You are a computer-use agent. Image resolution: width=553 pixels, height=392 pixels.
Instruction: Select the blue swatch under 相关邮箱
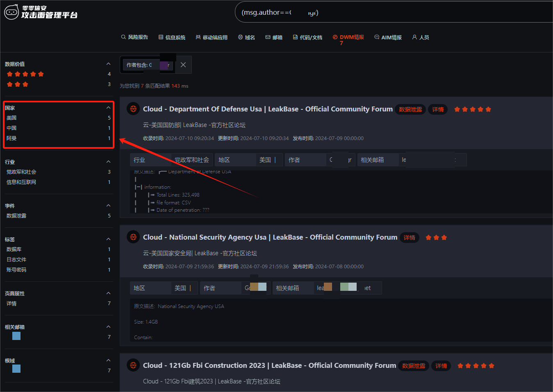(x=16, y=336)
